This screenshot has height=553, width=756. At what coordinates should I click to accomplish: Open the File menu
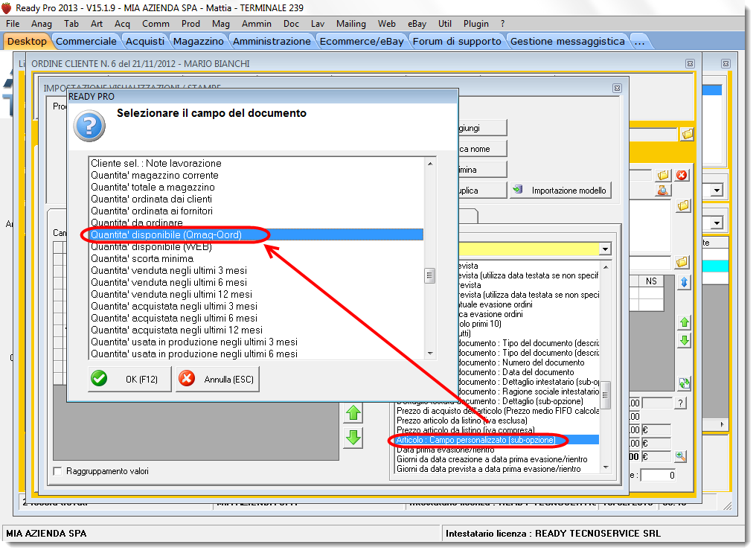point(13,24)
